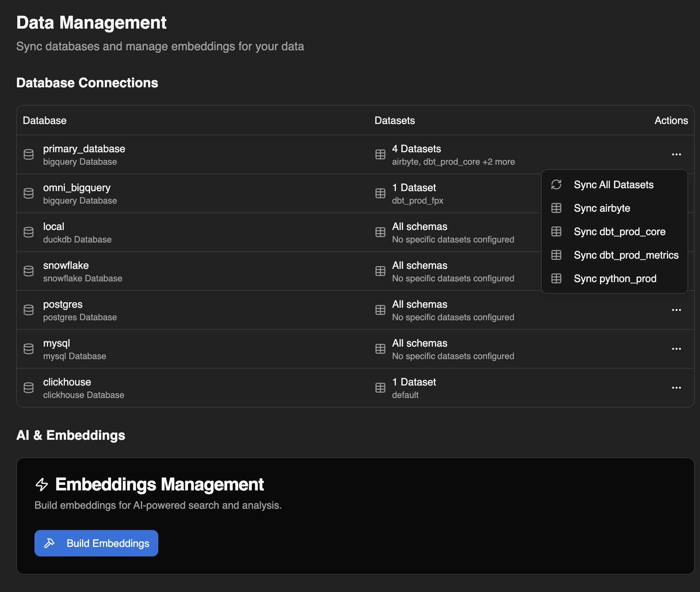The width and height of the screenshot is (700, 592).
Task: Click 'default' dataset under clickhouse
Action: [x=405, y=395]
